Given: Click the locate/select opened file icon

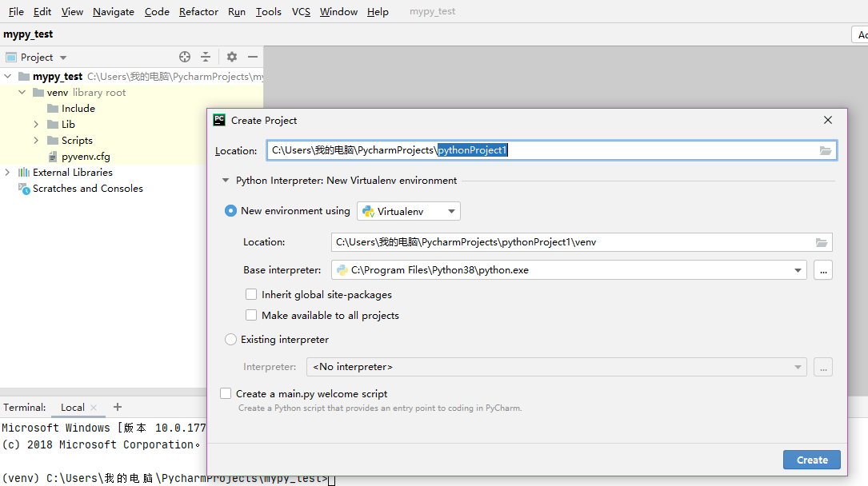Looking at the screenshot, I should 185,57.
